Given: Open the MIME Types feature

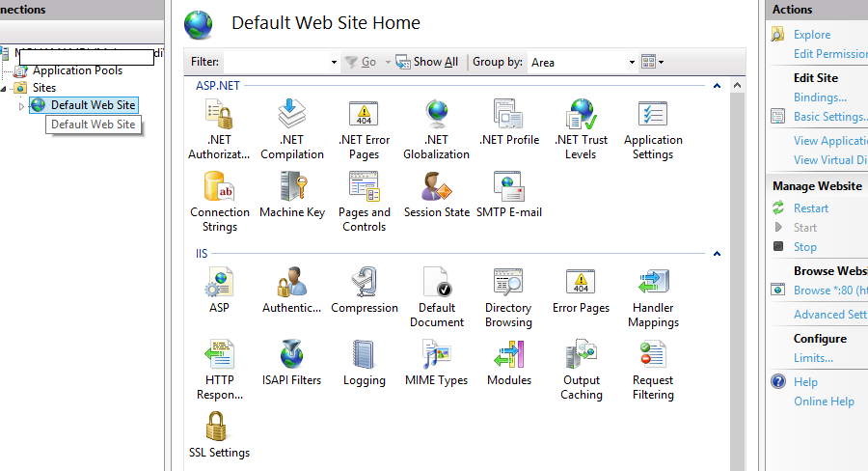Looking at the screenshot, I should click(436, 356).
